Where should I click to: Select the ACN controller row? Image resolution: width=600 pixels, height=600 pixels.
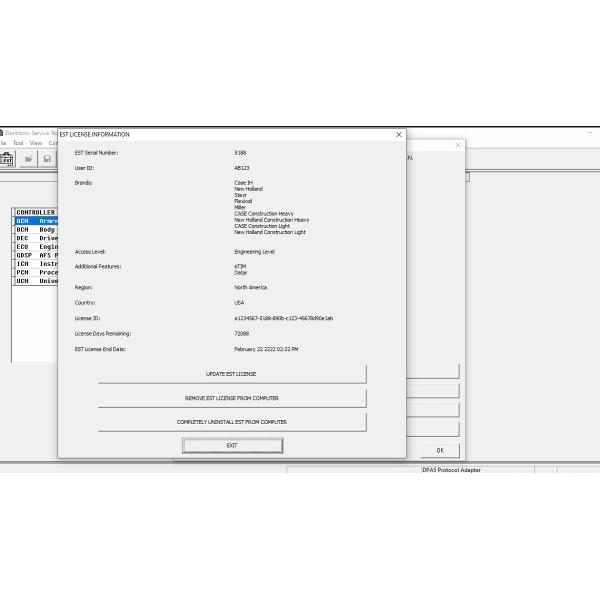[35, 221]
